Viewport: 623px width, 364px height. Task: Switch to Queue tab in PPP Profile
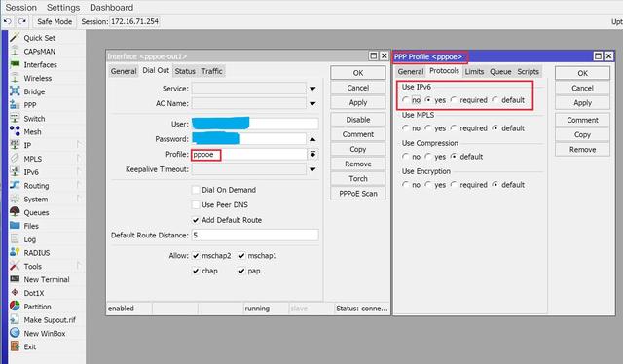click(x=500, y=72)
